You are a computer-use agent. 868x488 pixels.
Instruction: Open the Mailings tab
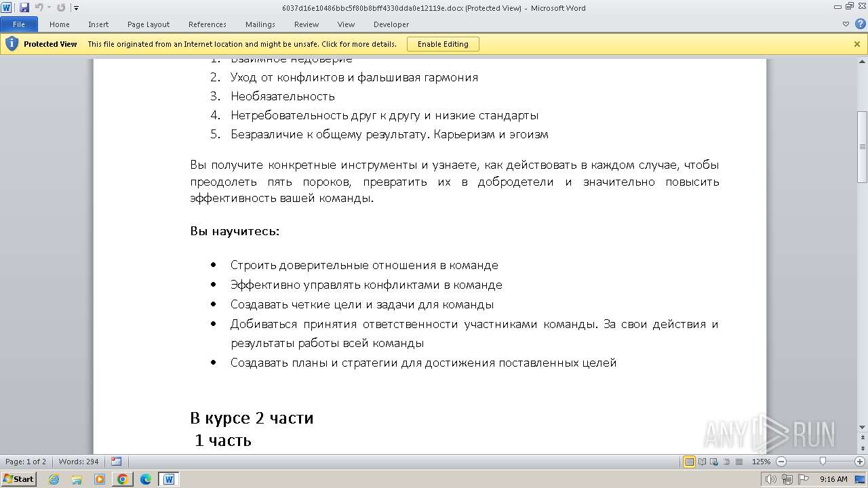[x=260, y=24]
